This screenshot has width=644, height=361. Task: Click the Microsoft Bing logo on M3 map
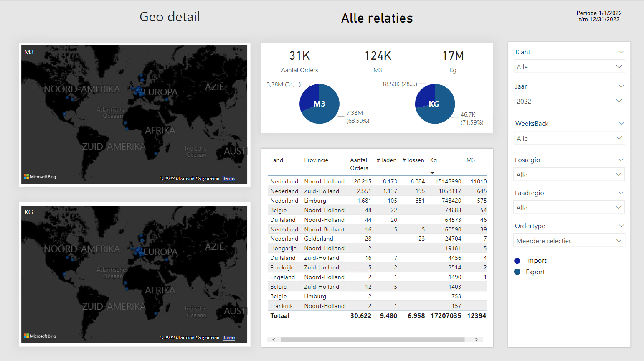(40, 177)
